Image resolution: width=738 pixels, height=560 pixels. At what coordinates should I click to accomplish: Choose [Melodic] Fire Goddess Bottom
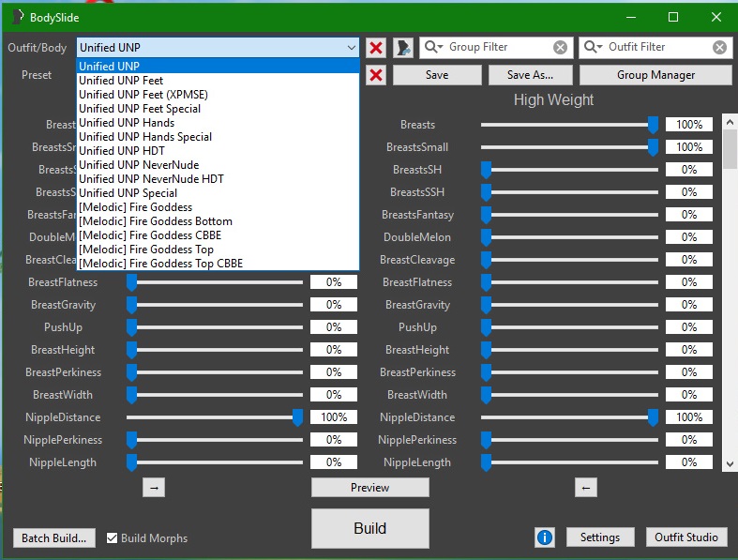[x=218, y=221]
